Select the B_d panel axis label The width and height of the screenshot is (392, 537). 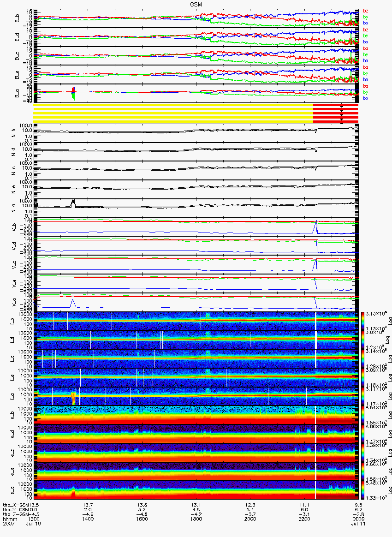[17, 37]
